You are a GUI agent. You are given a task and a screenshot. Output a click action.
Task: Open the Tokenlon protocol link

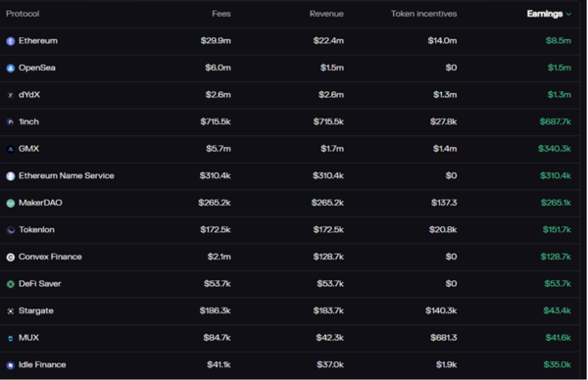point(36,230)
